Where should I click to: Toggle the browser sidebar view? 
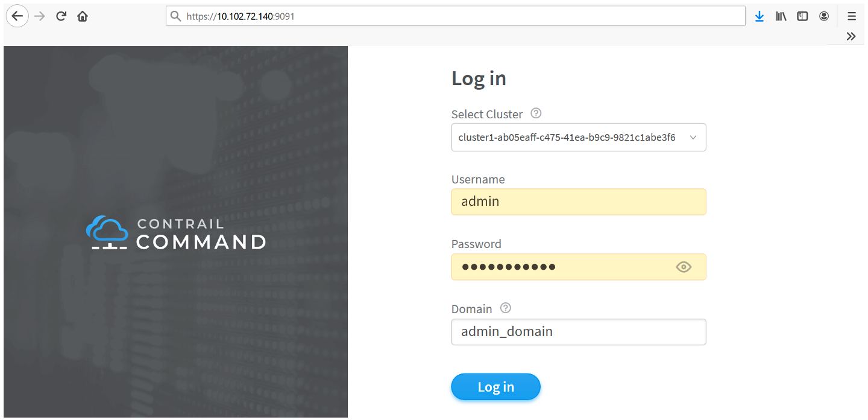802,16
